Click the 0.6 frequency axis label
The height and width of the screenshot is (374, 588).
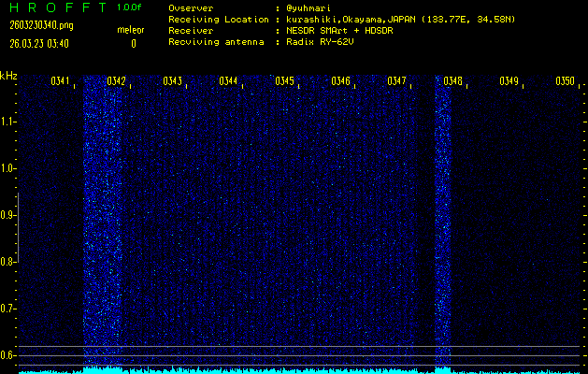click(7, 355)
